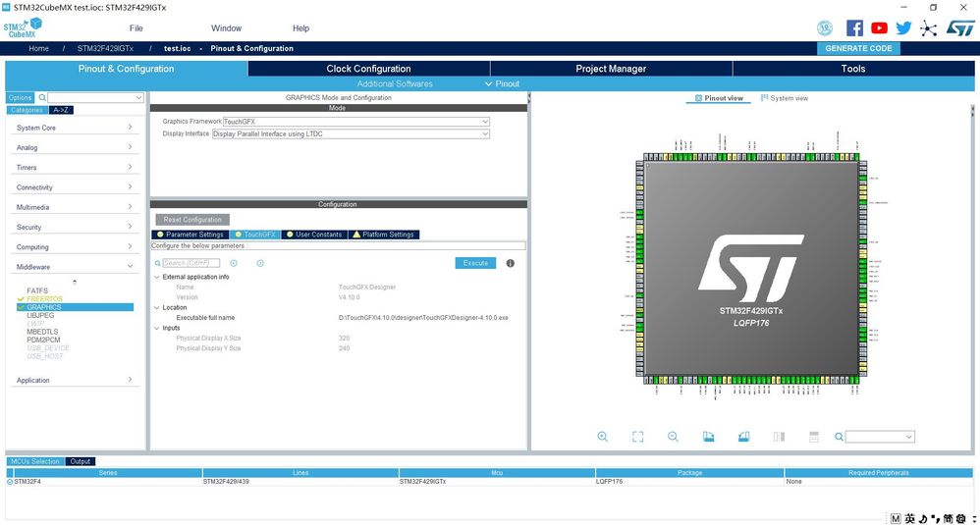
Task: Open Additional Softwares
Action: 395,83
